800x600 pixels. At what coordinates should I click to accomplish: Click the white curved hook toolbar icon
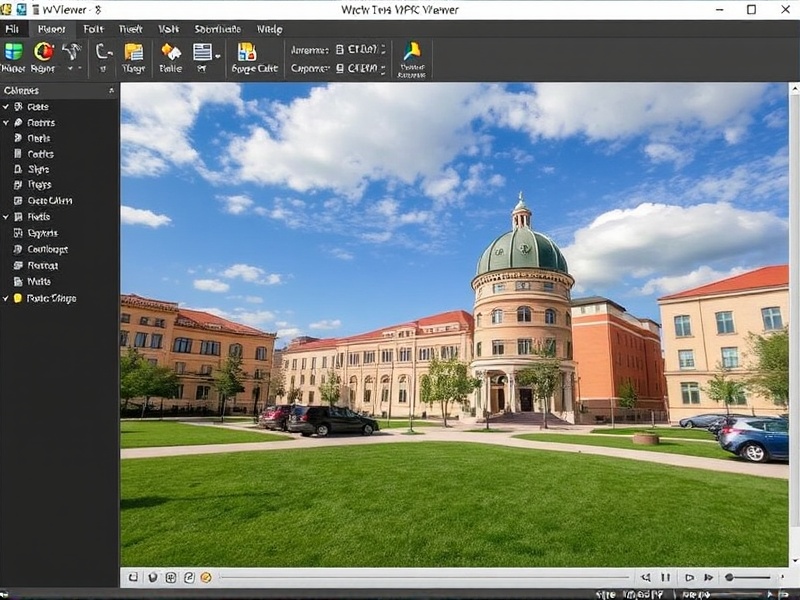pos(104,51)
